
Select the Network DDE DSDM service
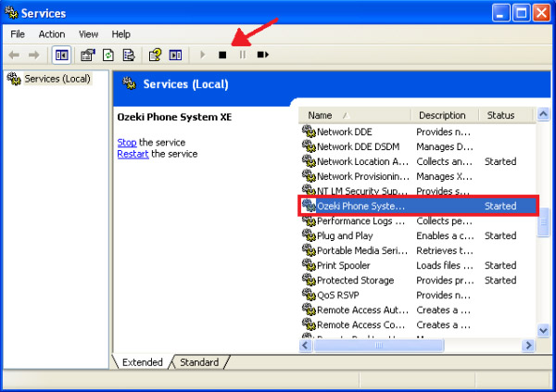coord(418,146)
